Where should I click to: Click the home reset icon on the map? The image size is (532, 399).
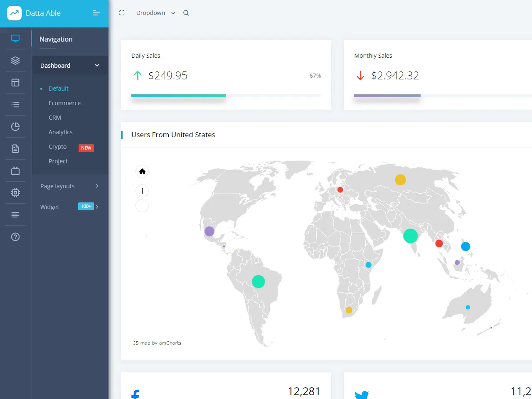[x=142, y=171]
